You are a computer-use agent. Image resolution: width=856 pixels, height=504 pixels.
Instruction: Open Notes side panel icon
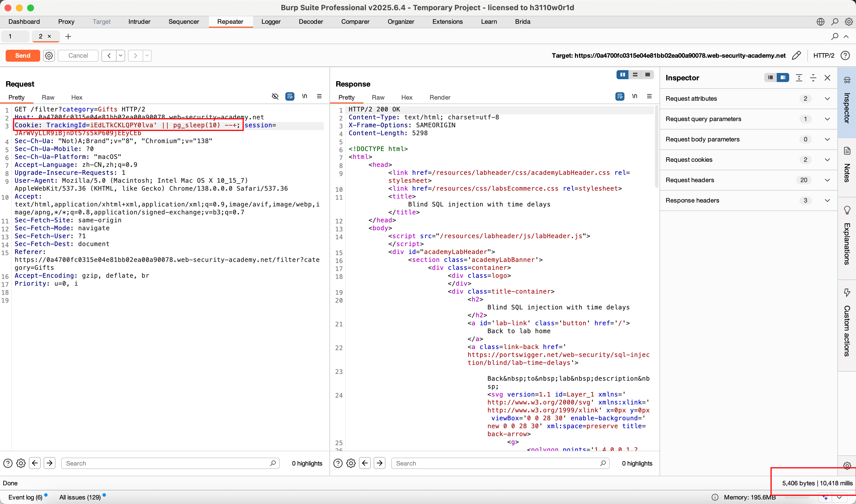click(847, 151)
